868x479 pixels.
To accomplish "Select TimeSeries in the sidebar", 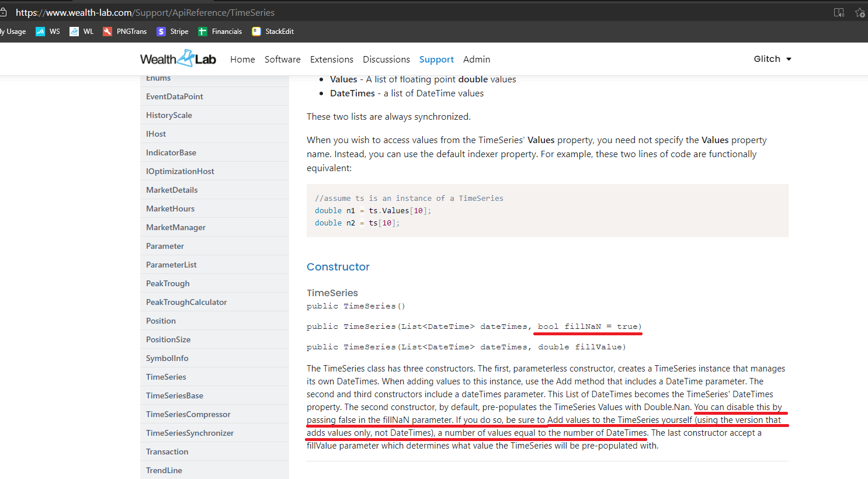I will pyautogui.click(x=166, y=377).
